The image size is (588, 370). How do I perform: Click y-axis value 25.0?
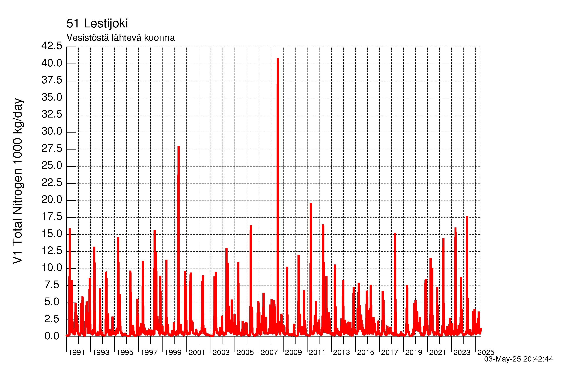coord(52,165)
